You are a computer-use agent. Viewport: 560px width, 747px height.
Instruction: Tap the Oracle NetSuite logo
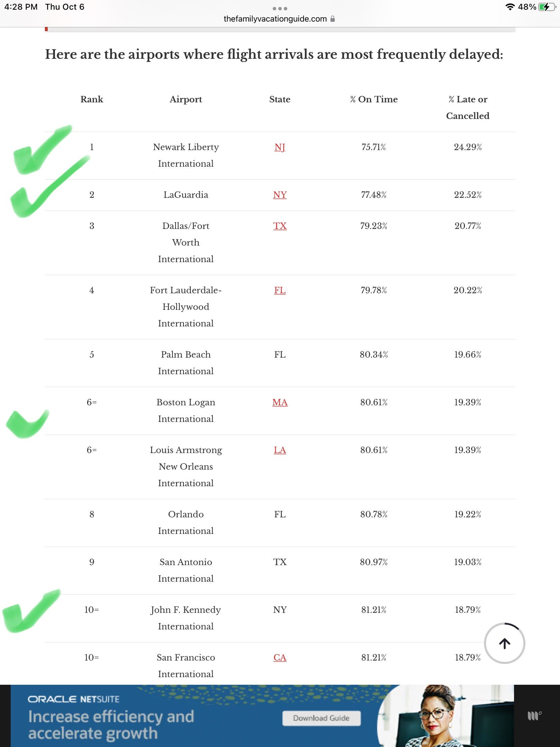[x=73, y=699]
